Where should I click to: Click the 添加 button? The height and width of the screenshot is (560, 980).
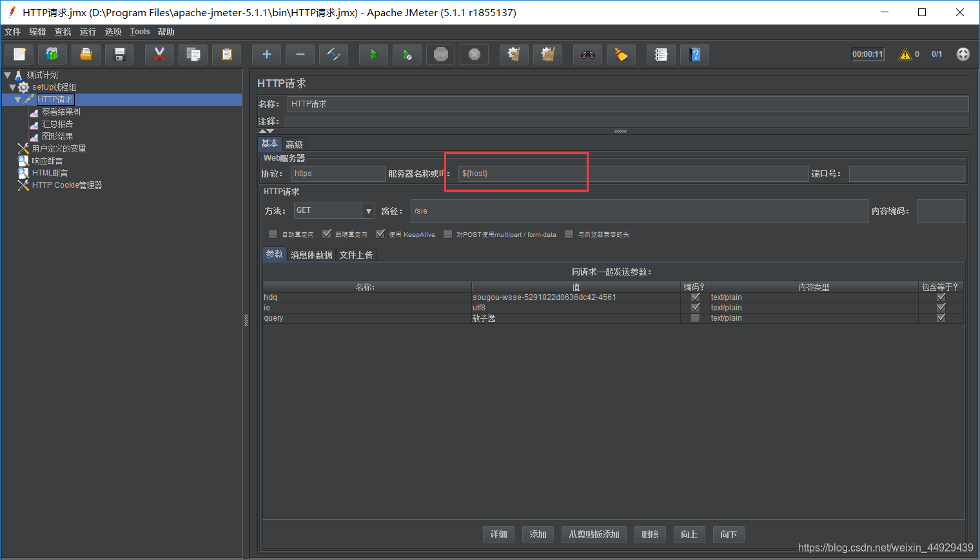(538, 534)
